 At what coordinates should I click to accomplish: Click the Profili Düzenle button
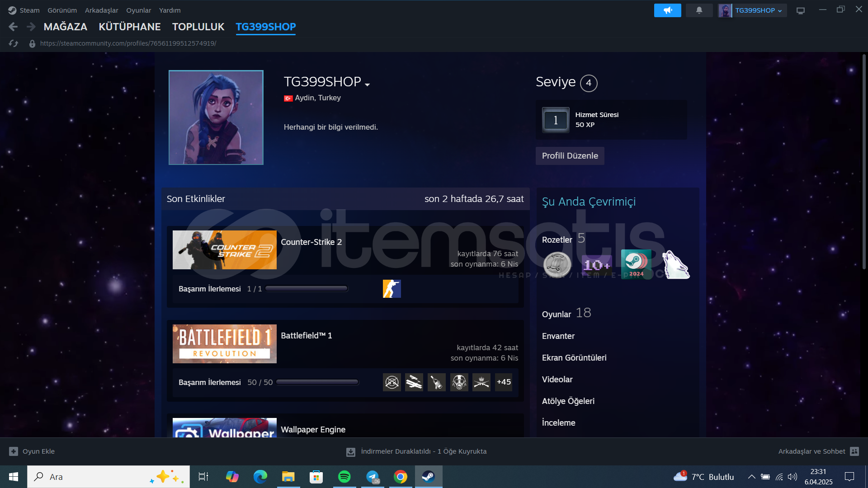570,156
